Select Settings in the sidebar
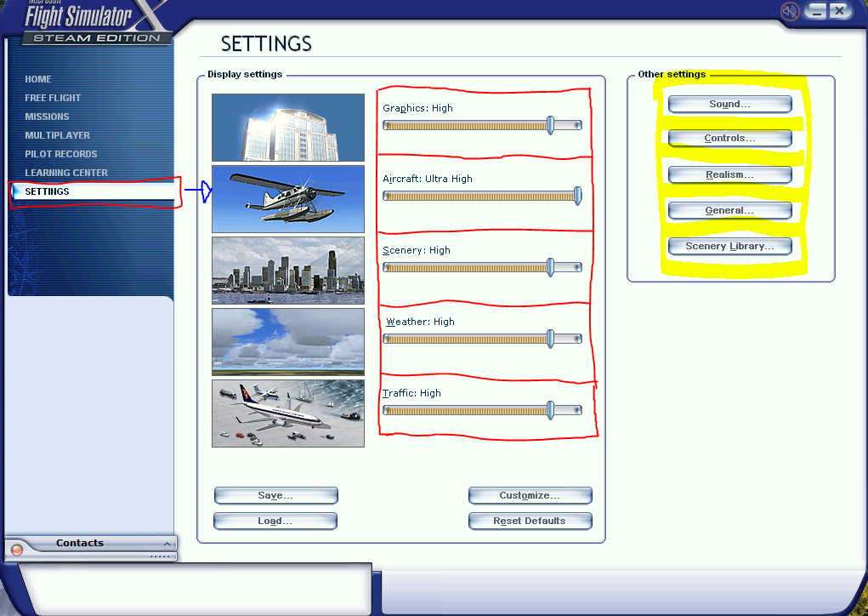 coord(93,191)
